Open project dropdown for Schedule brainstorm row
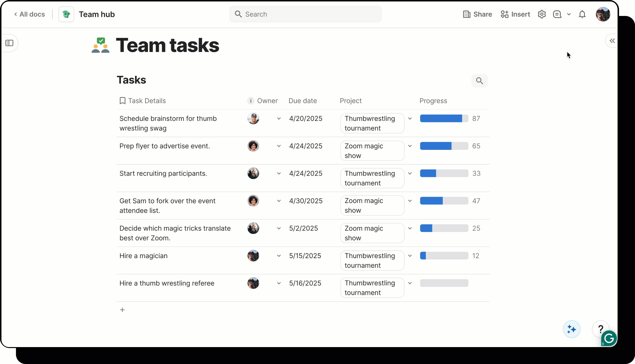 pos(410,118)
